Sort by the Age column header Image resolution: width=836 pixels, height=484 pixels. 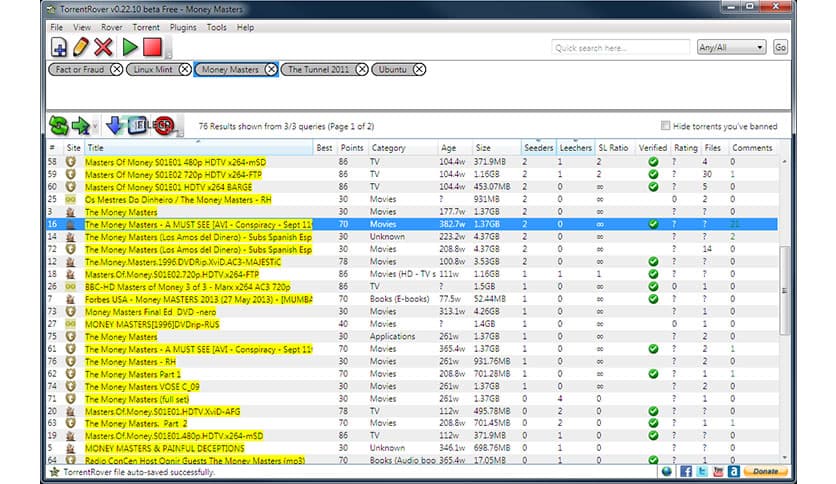(455, 148)
